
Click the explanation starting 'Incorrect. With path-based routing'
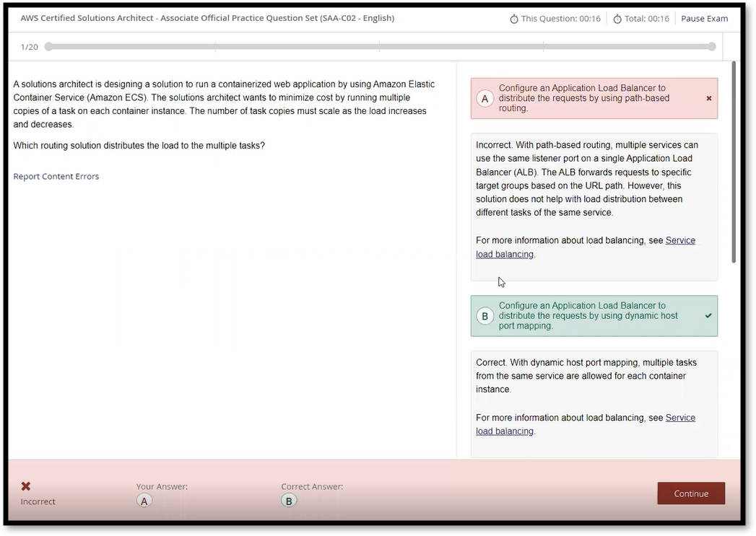tap(587, 179)
